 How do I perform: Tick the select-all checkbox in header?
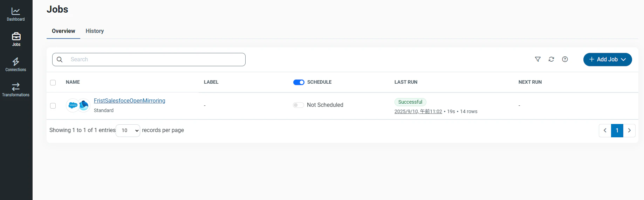pyautogui.click(x=53, y=83)
